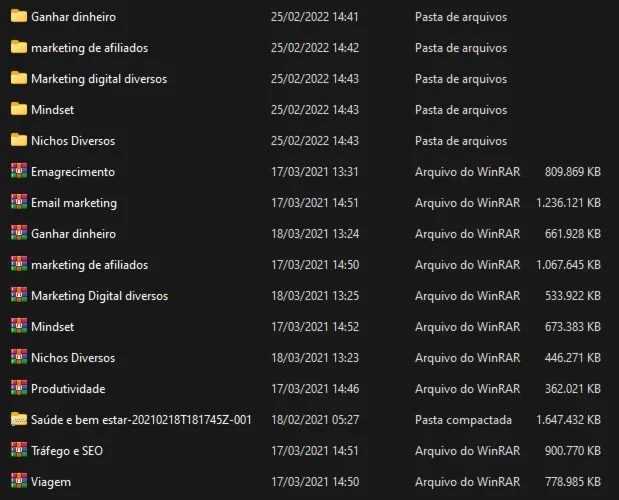Select the Mindset WinRAR archive file name

[x=53, y=327]
